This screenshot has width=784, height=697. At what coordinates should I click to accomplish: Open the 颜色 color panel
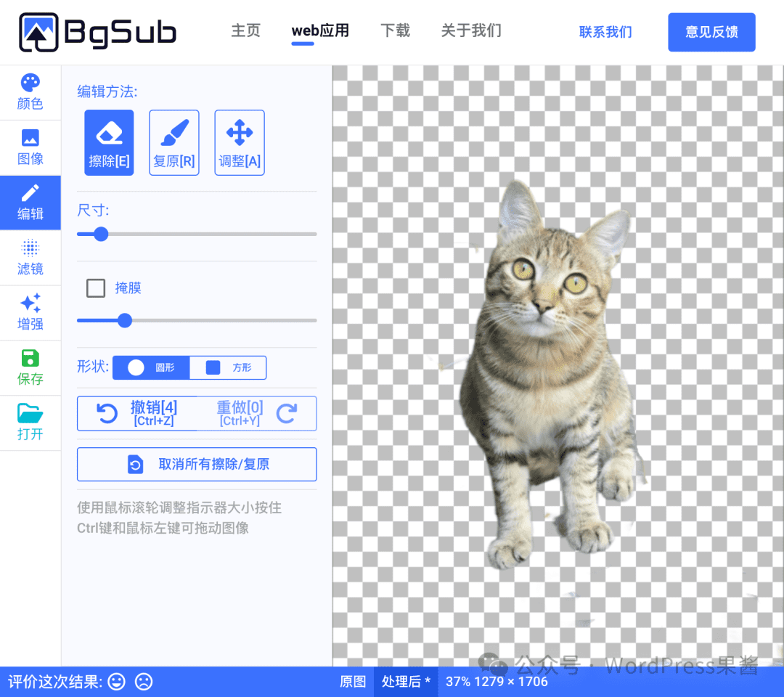30,92
